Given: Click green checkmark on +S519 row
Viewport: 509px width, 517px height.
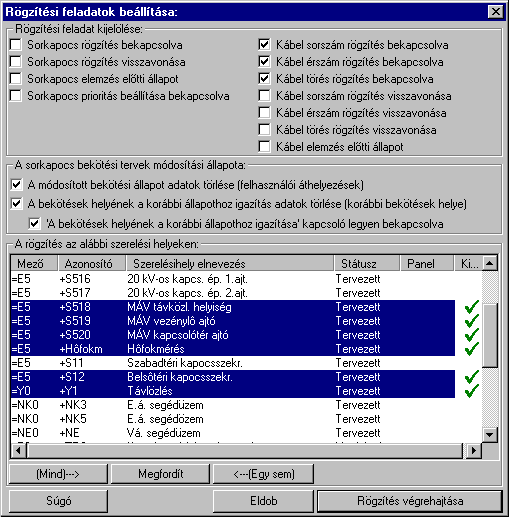Looking at the screenshot, I should point(472,321).
